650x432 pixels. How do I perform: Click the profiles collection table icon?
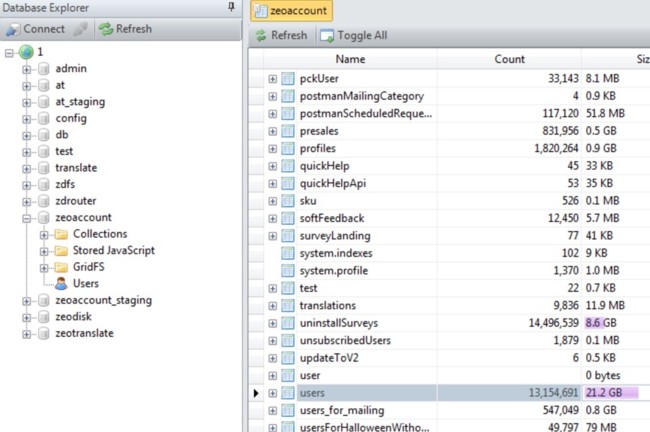[288, 148]
